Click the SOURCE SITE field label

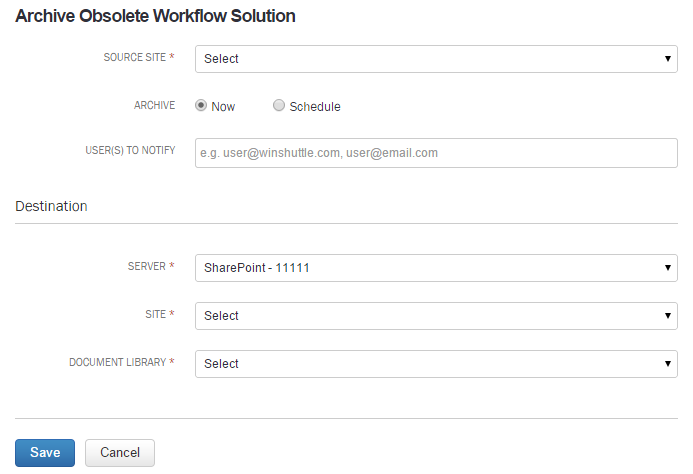coord(135,57)
